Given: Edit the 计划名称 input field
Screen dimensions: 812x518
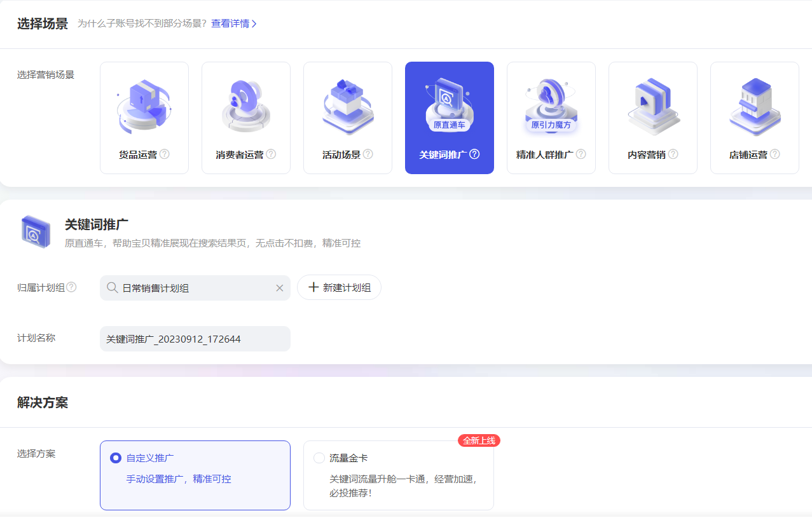Looking at the screenshot, I should click(195, 339).
